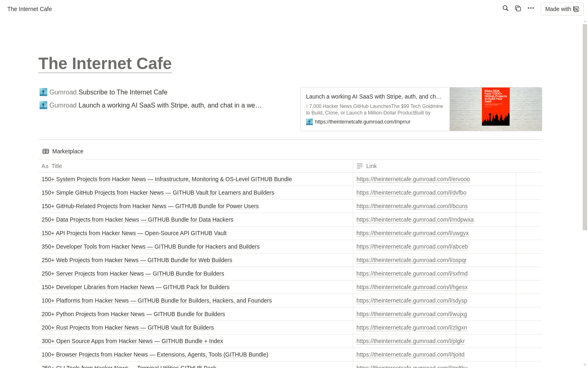The height and width of the screenshot is (368, 588).
Task: Follow the gumroad.com/l/ervooo link
Action: tap(413, 179)
